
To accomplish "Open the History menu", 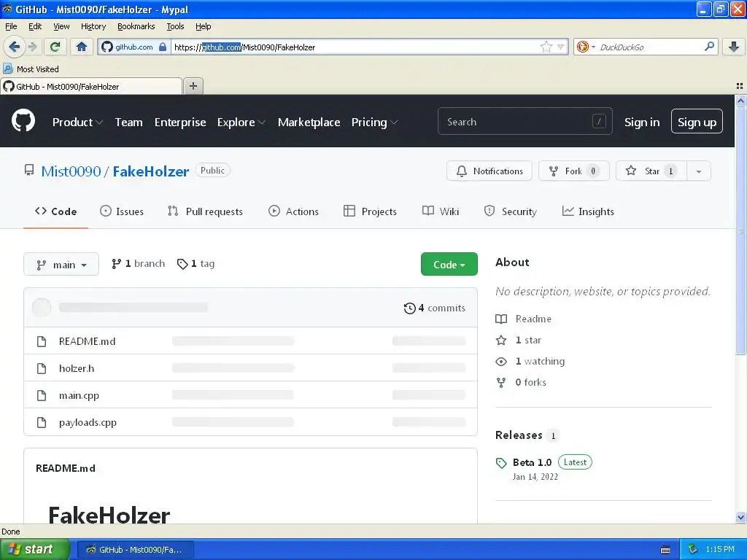I will coord(93,26).
